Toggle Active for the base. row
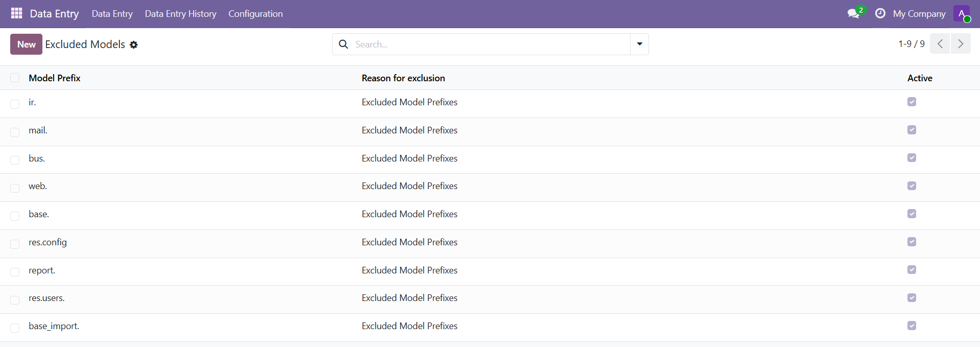Viewport: 980px width, 347px height. [x=912, y=214]
